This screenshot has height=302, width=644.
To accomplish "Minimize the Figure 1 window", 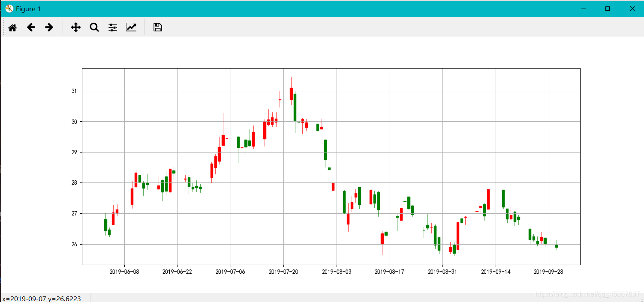I will pyautogui.click(x=583, y=9).
